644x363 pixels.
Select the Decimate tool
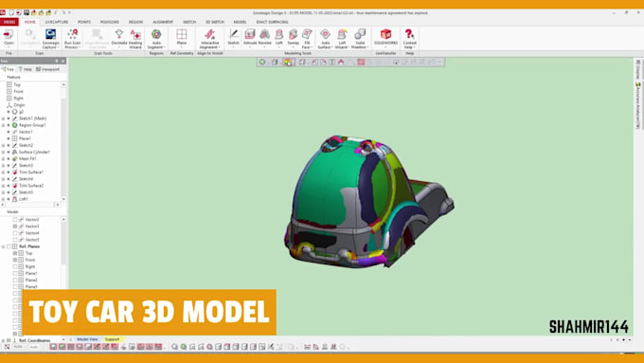click(119, 37)
